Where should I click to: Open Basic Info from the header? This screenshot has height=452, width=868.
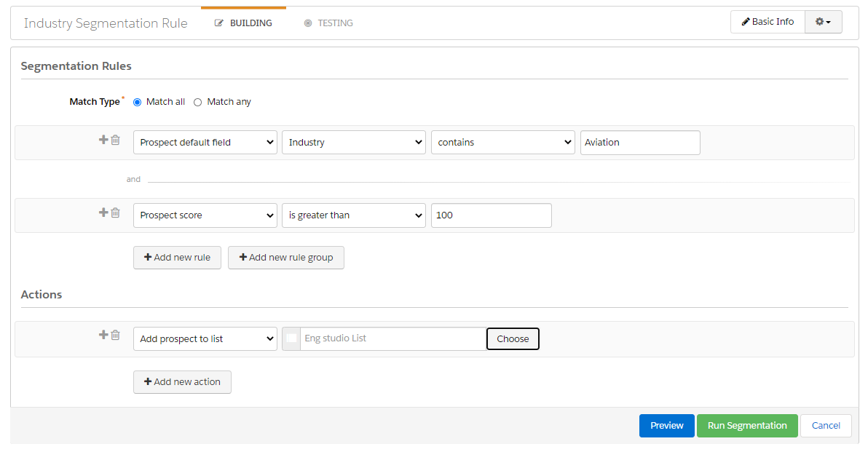(768, 22)
